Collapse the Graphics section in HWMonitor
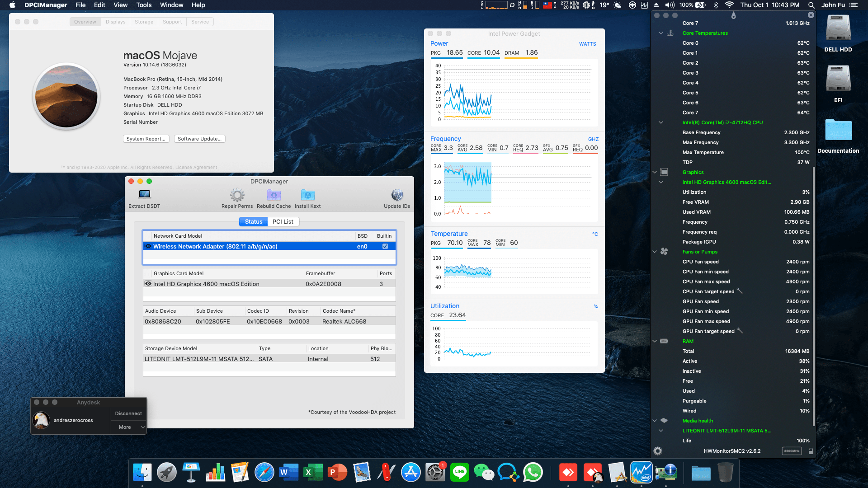 point(655,172)
